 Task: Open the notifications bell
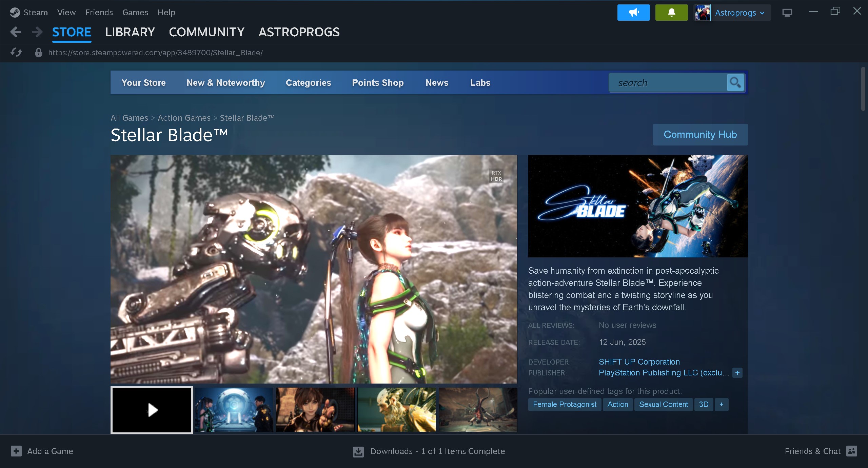point(671,13)
